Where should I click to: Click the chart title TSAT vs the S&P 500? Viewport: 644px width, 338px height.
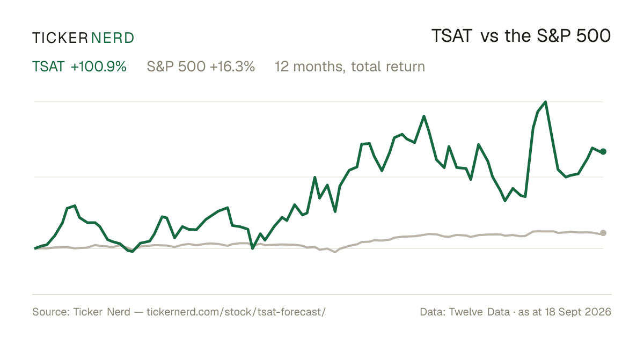click(521, 36)
